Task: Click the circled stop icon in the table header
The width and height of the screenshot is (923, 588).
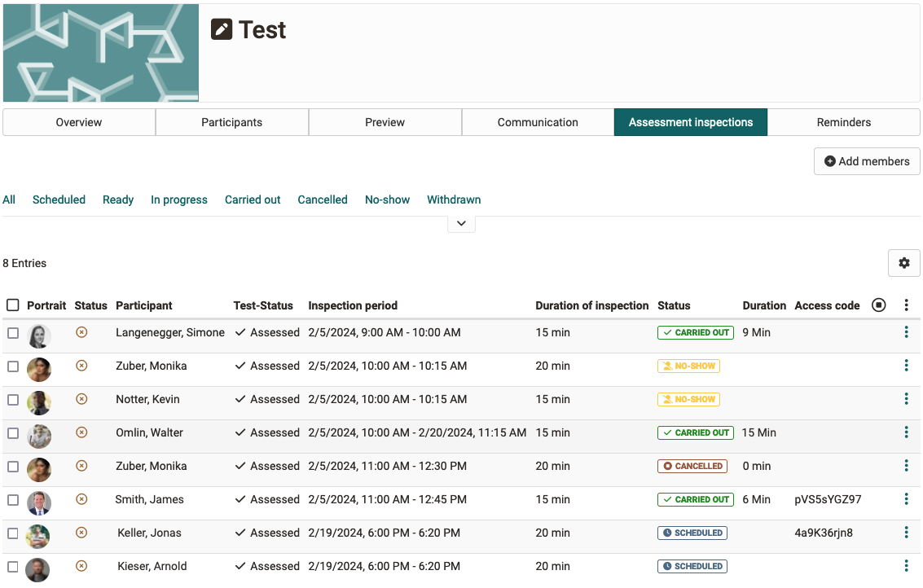Action: click(x=878, y=305)
